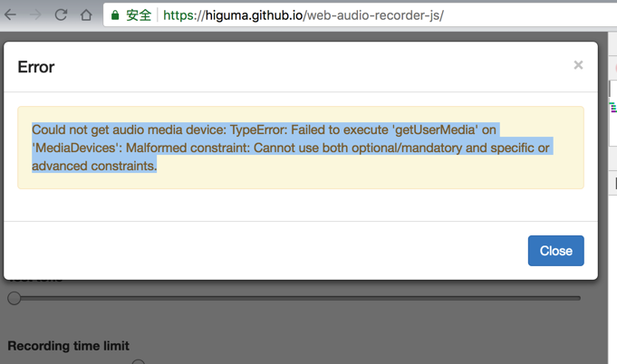Click the 安全 secure site label
The image size is (617, 364).
click(139, 15)
